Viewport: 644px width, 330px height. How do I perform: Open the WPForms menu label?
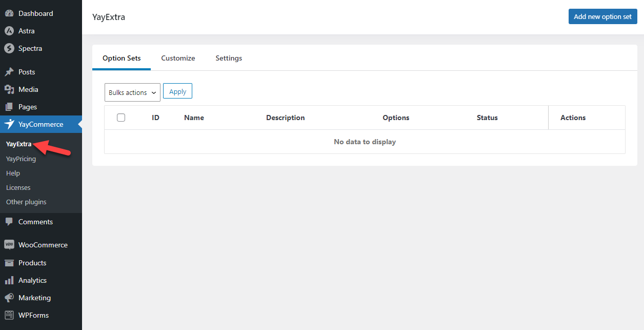coord(33,315)
